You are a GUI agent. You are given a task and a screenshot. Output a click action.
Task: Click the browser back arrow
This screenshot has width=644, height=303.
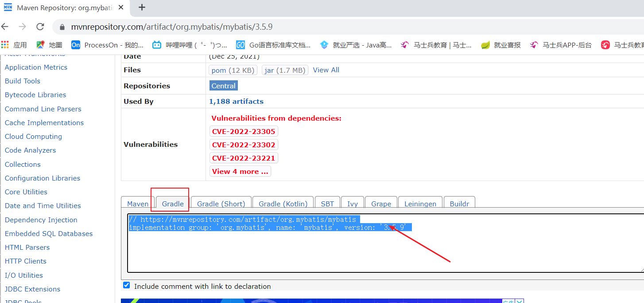point(5,27)
